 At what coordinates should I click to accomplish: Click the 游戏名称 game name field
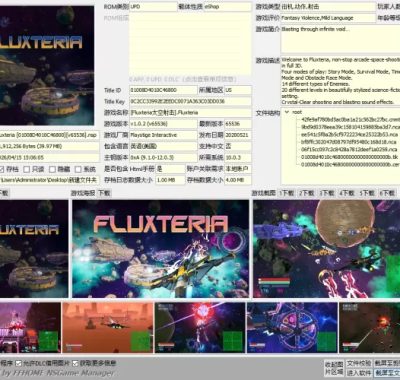pos(190,113)
